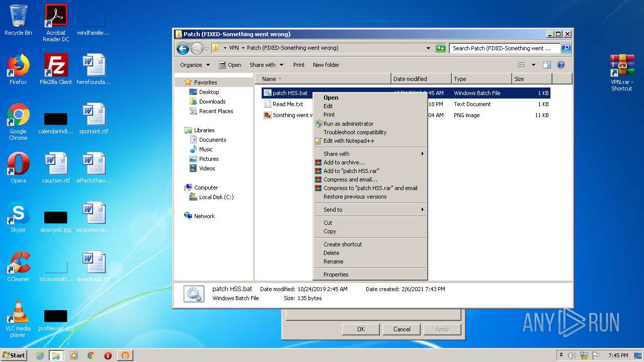Click the search magnifier icon

pyautogui.click(x=566, y=48)
